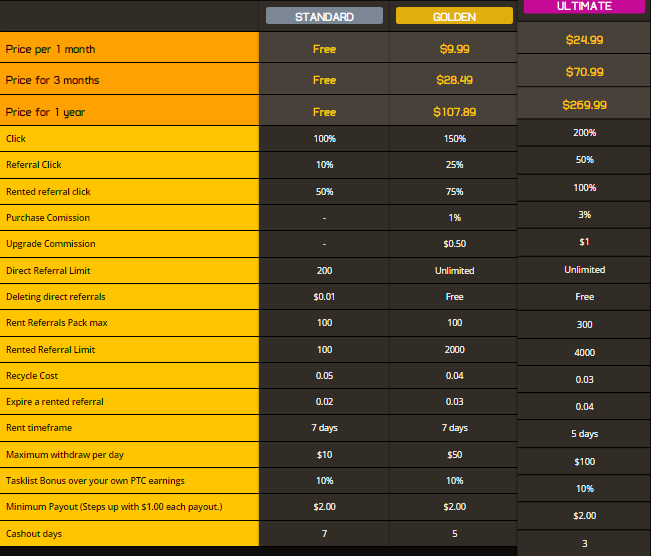Click the Ultimate 300 Rent Referrals Pack value
This screenshot has width=651, height=556.
(x=585, y=325)
